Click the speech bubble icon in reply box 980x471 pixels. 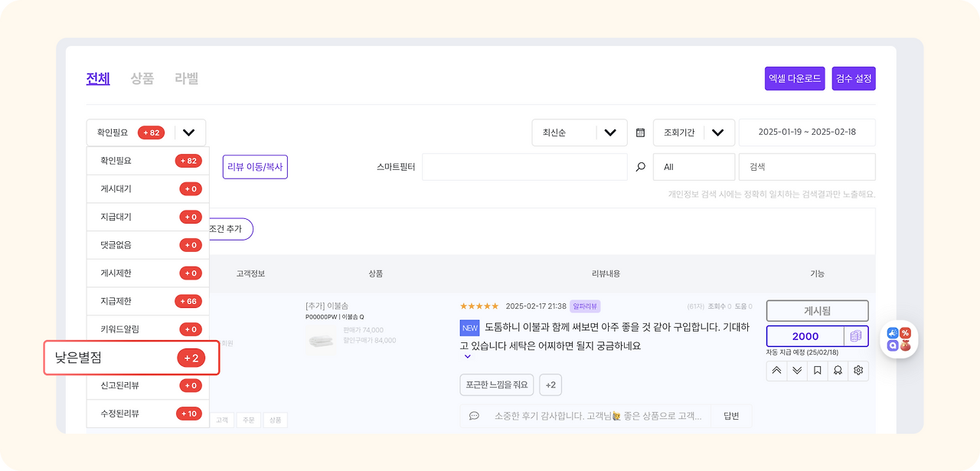474,416
